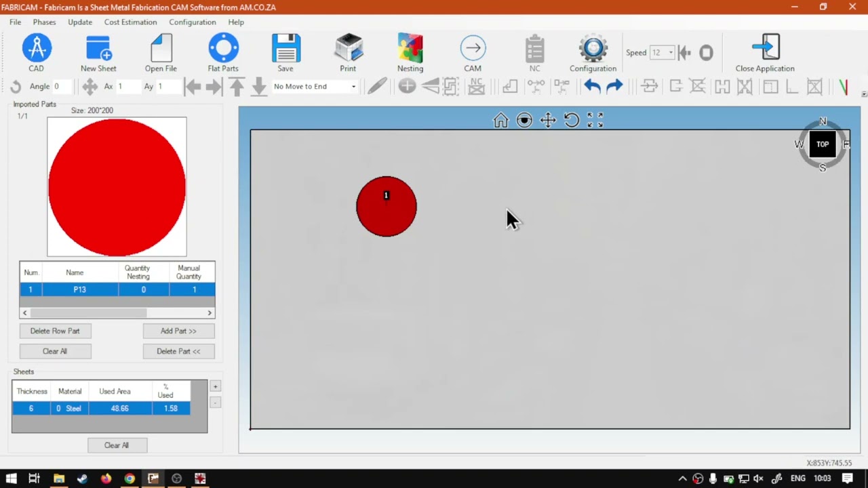
Task: Create a New Sheet
Action: (98, 48)
